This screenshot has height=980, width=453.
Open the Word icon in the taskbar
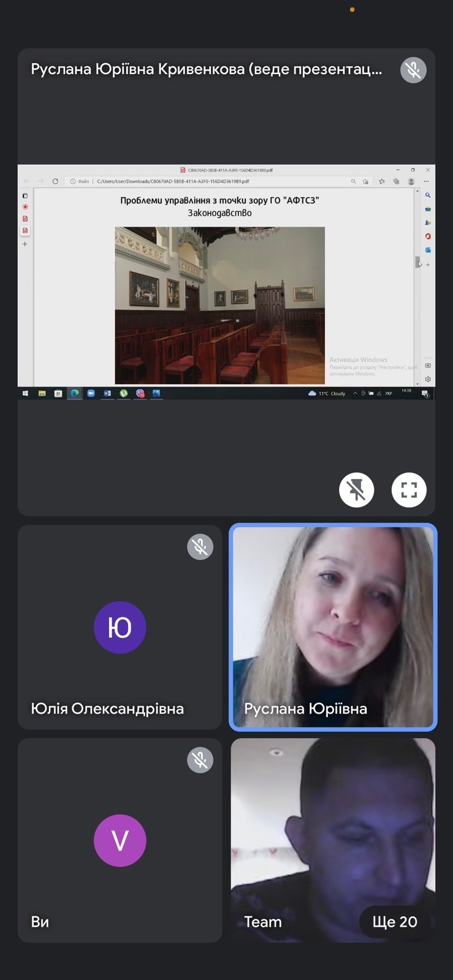pos(107,393)
